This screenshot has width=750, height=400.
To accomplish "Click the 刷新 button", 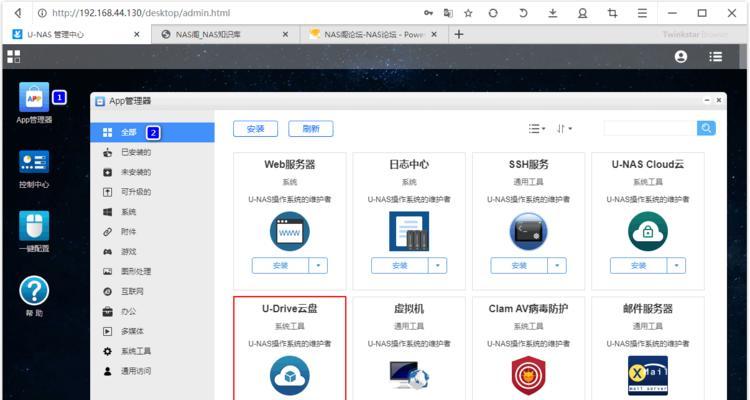I will click(311, 129).
